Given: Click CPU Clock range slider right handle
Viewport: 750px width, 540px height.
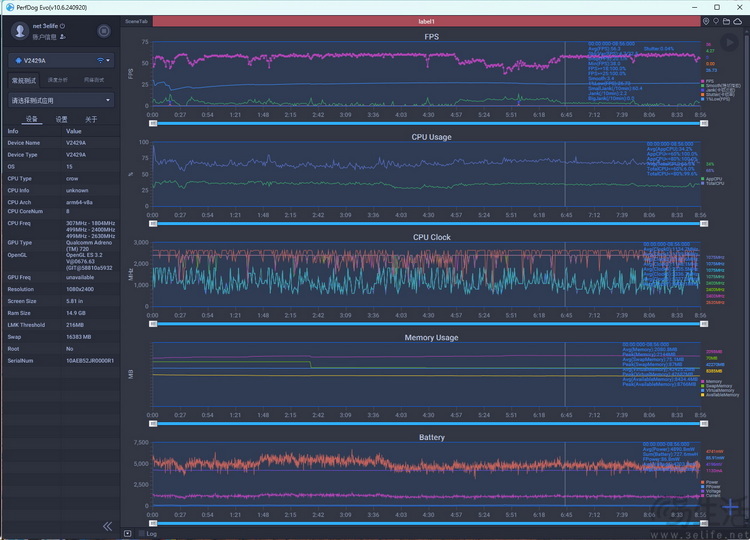Looking at the screenshot, I should click(704, 324).
